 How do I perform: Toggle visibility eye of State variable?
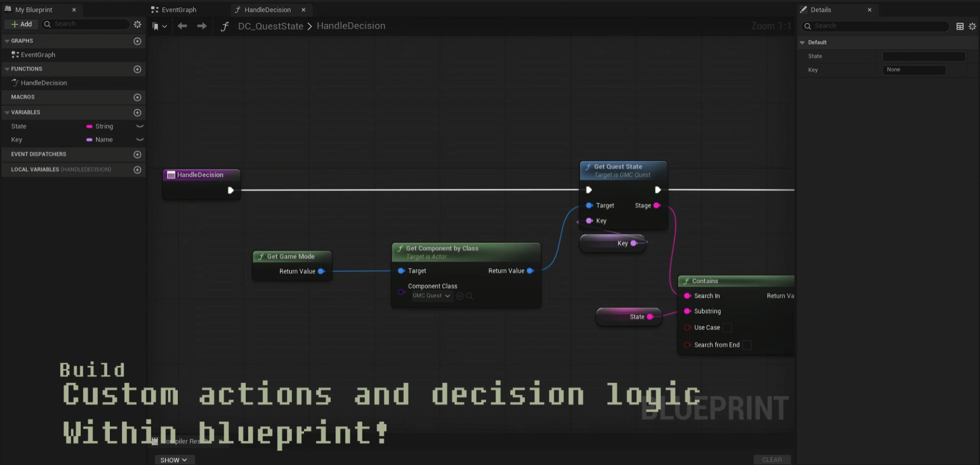[140, 126]
